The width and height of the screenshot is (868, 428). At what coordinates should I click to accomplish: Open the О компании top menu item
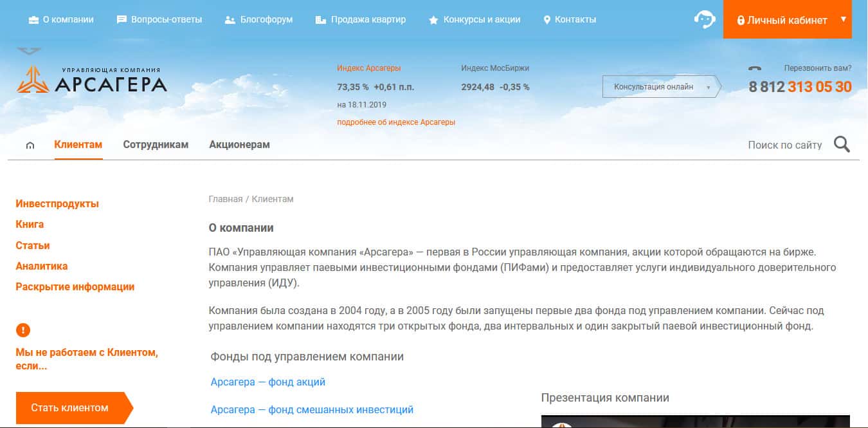click(x=68, y=20)
